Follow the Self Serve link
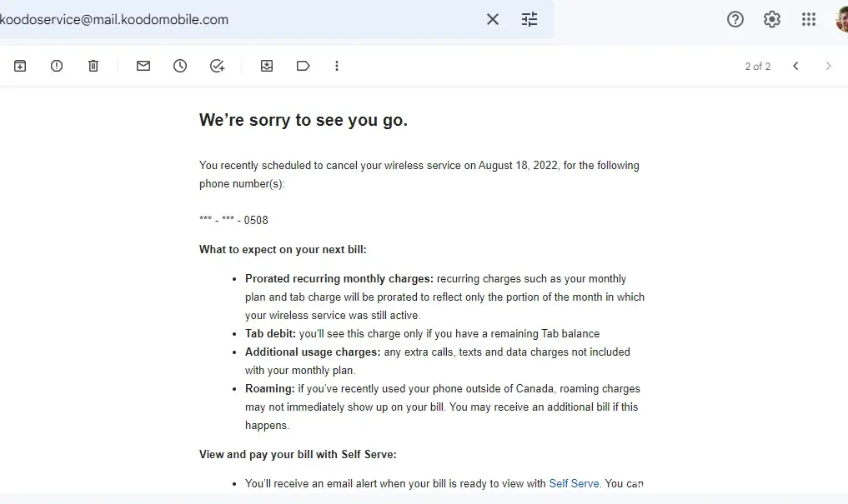This screenshot has width=848, height=504. 574,483
